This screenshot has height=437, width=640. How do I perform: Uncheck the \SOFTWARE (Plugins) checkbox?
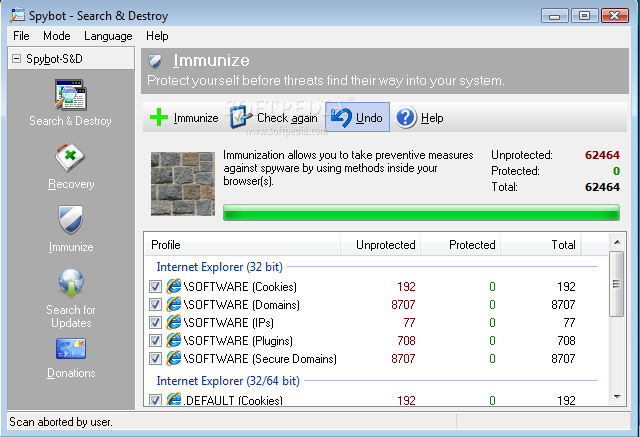click(155, 341)
